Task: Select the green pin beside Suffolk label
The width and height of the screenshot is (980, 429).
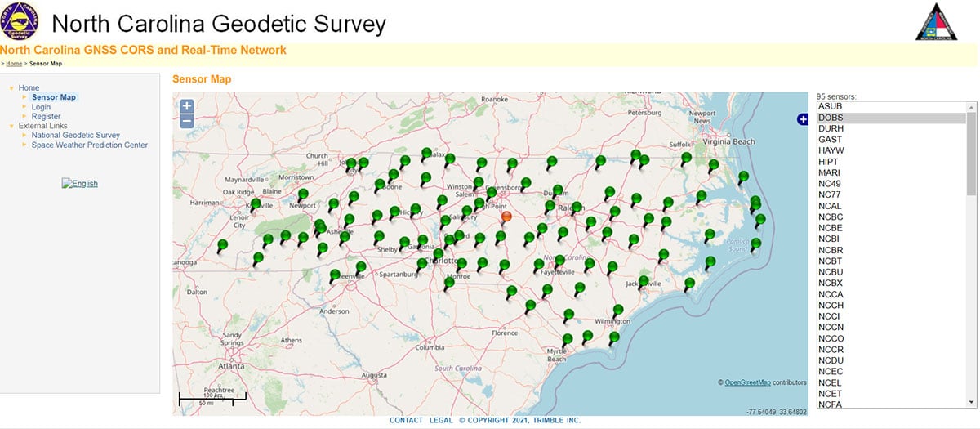Action: click(x=686, y=158)
